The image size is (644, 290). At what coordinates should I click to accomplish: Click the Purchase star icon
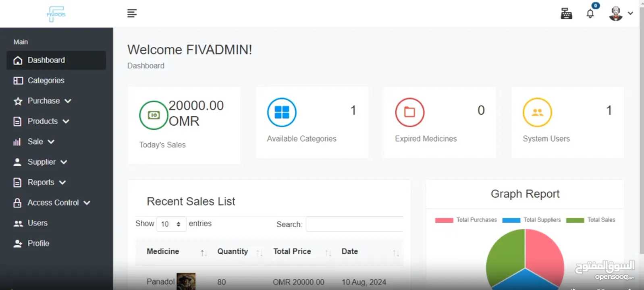tap(18, 101)
